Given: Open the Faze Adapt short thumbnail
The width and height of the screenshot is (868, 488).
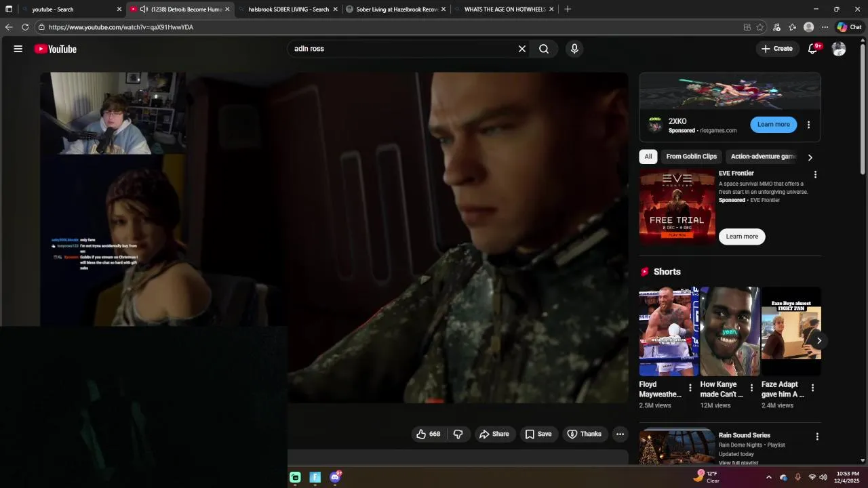Looking at the screenshot, I should click(791, 331).
